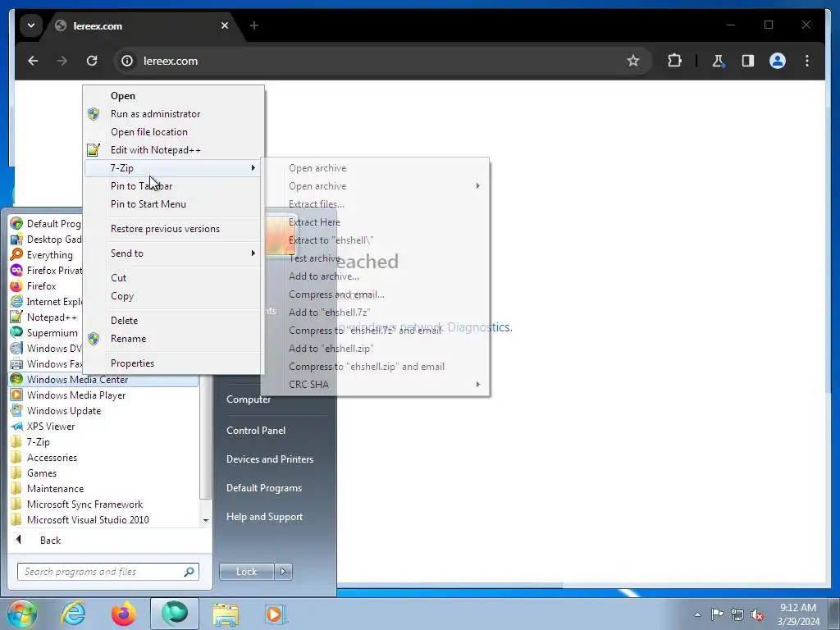The width and height of the screenshot is (840, 630).
Task: Click the browser back arrow
Action: (x=33, y=61)
